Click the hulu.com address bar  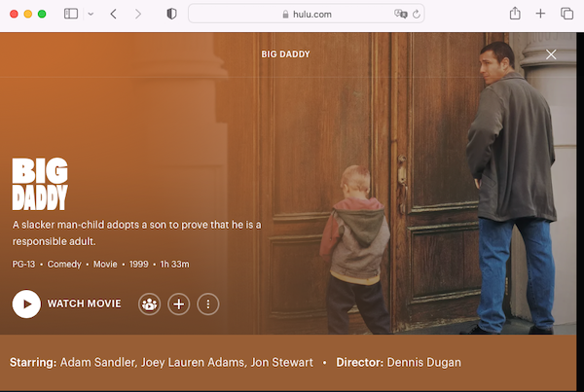(307, 15)
